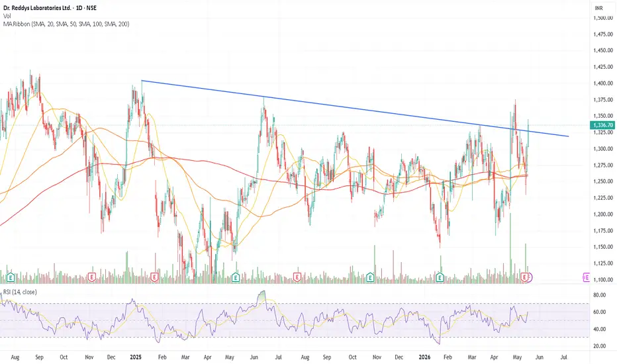Viewport: 617px width, 364px height.
Task: Click the 1,375.00 price scale label
Action: (603, 99)
